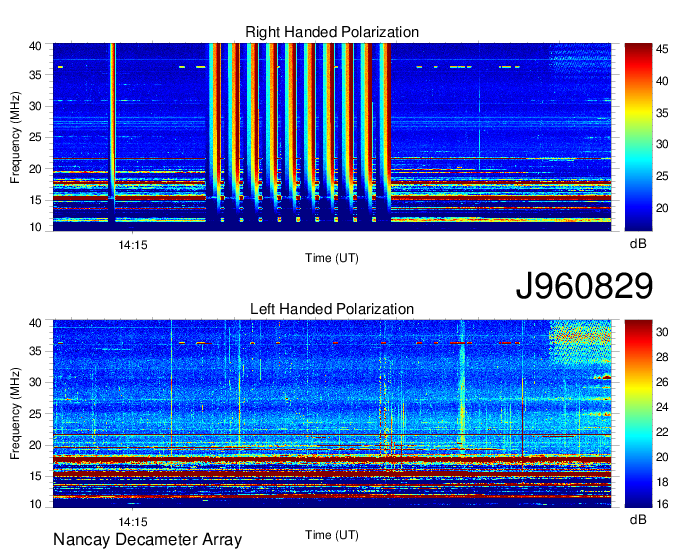
Task: Click the lower plot's '14:15' time tick label
Action: 133,521
